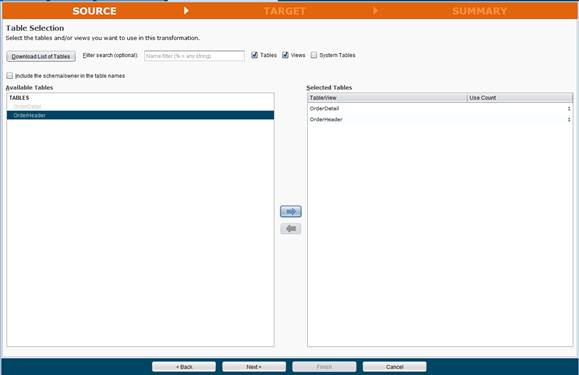Enable include schema/owner in table names

tap(10, 76)
